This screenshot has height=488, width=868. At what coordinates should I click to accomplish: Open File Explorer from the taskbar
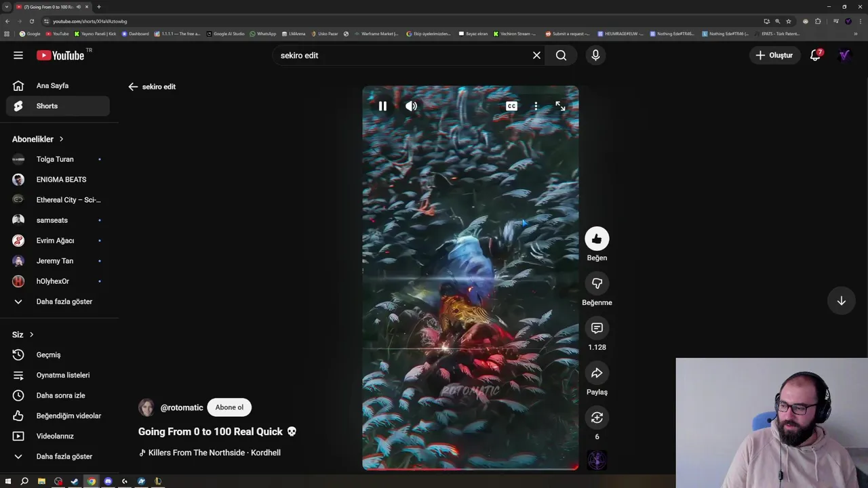click(x=41, y=481)
